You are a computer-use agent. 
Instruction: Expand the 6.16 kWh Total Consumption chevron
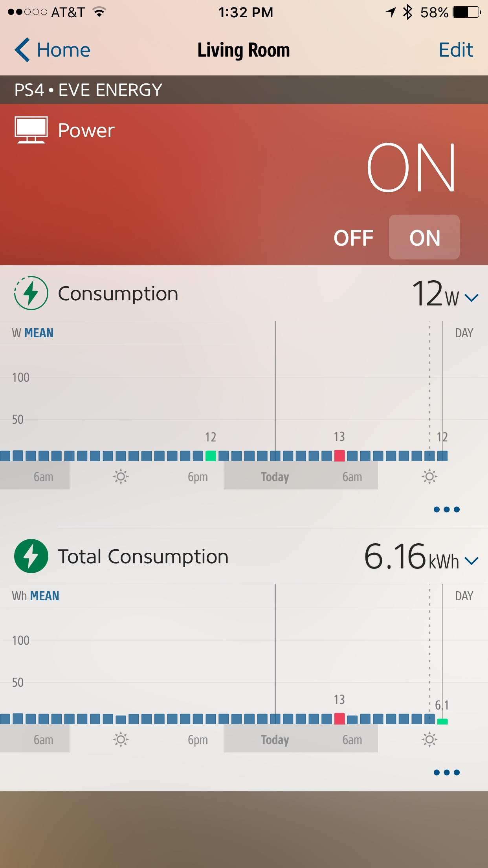point(471,561)
